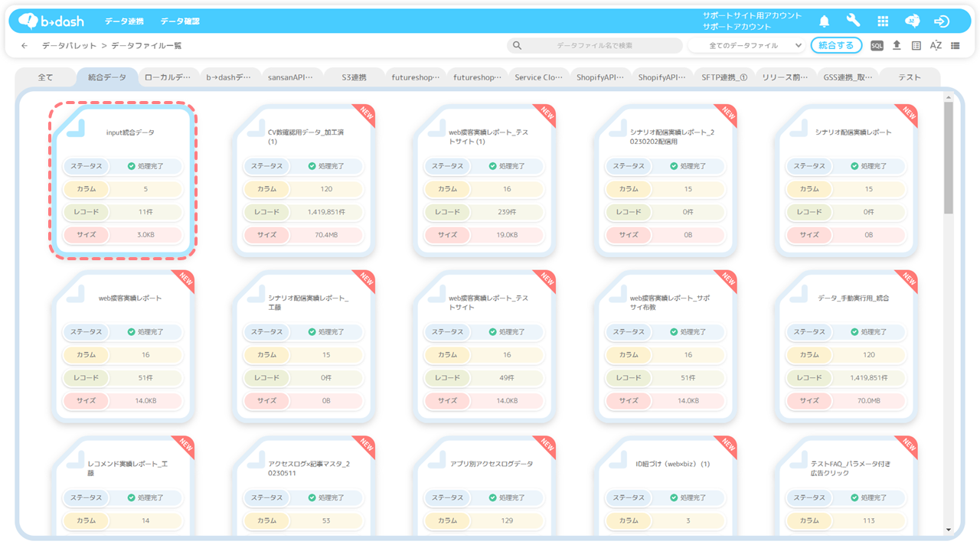This screenshot has height=551, width=980.
Task: Click the 3.0KB size value
Action: (145, 235)
